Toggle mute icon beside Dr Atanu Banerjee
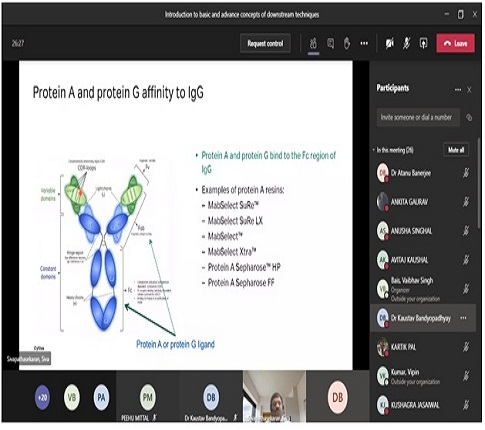485x430 pixels. [466, 173]
